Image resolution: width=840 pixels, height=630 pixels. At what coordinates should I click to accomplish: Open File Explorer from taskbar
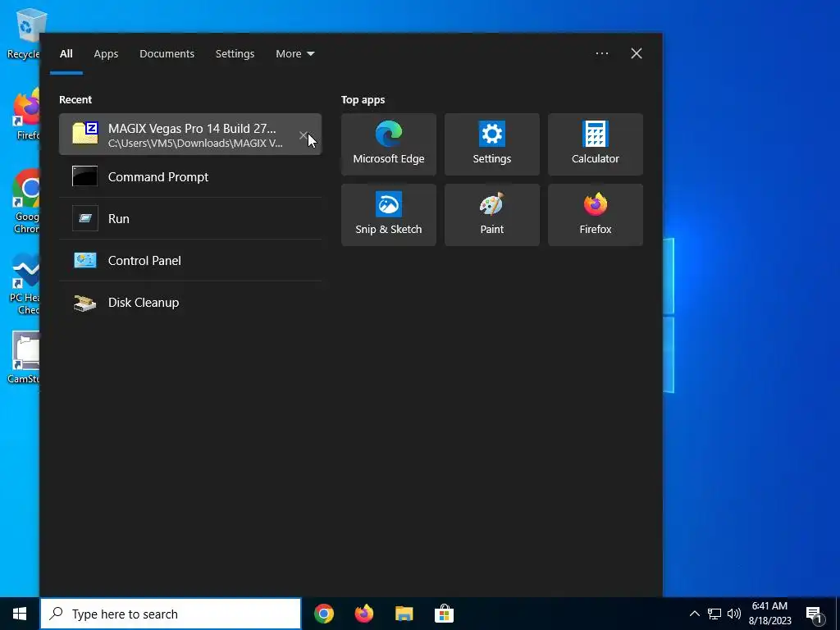pyautogui.click(x=404, y=614)
